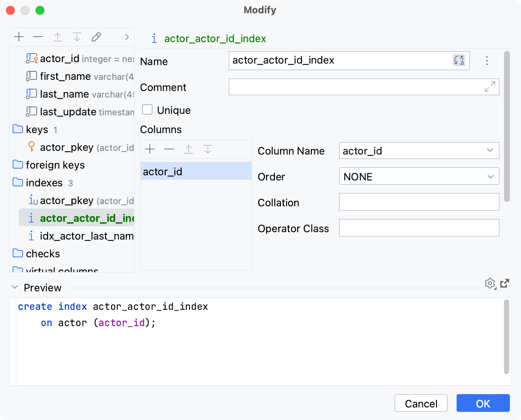Add a column via the Columns plus icon
This screenshot has height=420, width=521.
coord(149,149)
